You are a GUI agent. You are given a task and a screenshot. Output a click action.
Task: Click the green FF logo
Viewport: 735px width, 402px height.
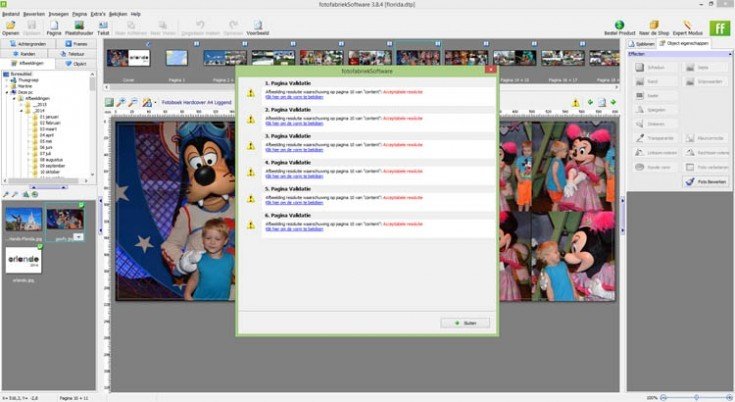coord(720,28)
